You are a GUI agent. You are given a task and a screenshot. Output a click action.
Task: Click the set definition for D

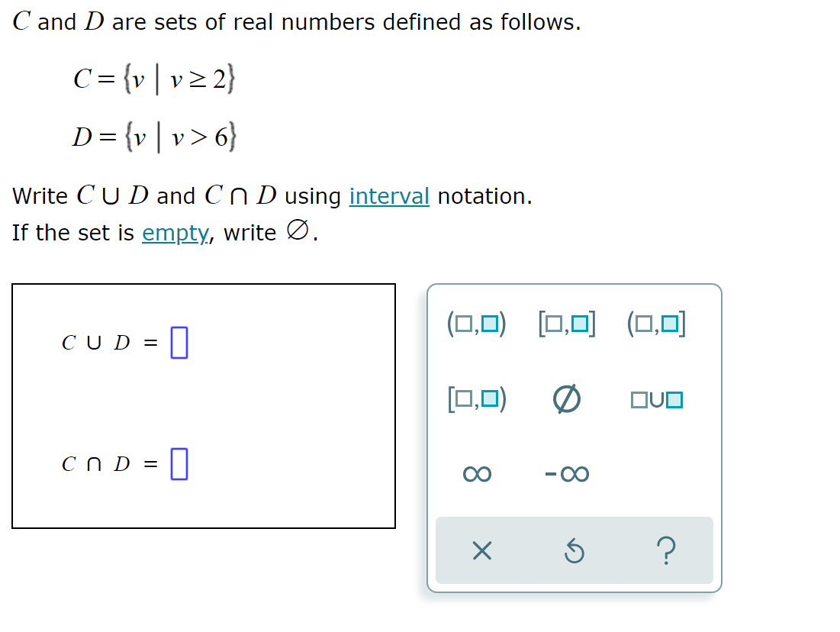click(x=156, y=136)
